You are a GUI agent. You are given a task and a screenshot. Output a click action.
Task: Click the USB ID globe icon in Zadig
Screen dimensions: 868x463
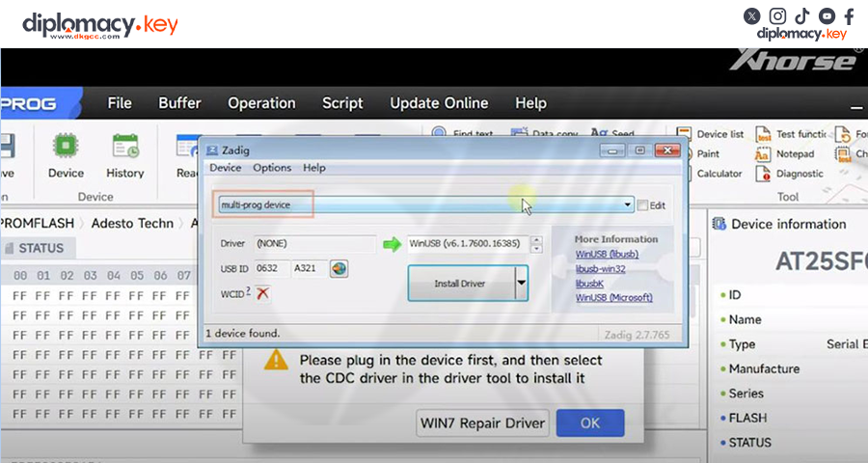339,268
